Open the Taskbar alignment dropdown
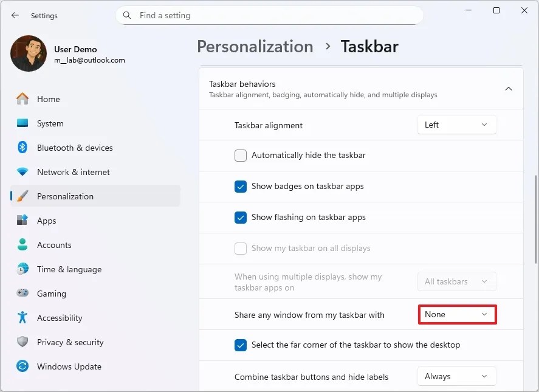539x392 pixels. tap(456, 125)
